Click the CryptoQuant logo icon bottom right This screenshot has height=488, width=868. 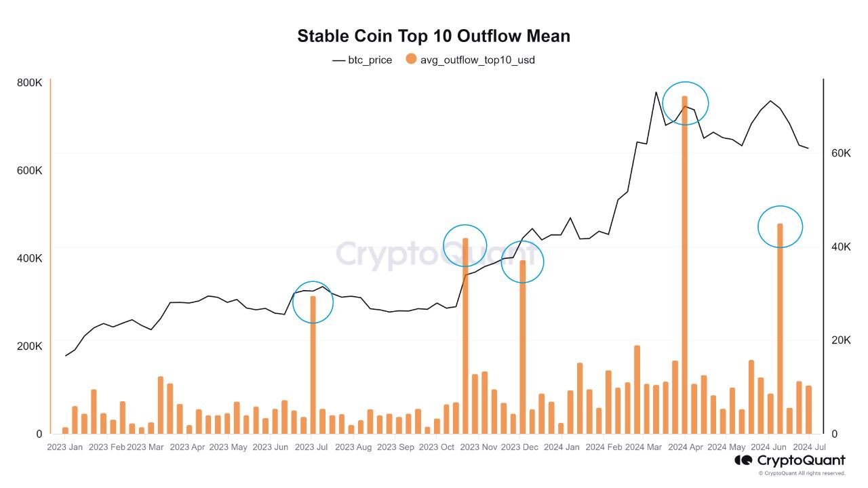click(x=744, y=460)
